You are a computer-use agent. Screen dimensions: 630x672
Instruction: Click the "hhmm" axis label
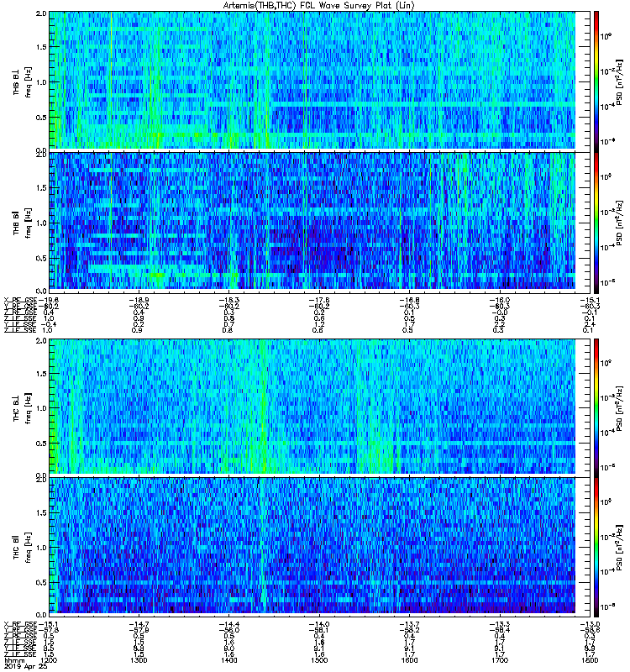(x=14, y=661)
